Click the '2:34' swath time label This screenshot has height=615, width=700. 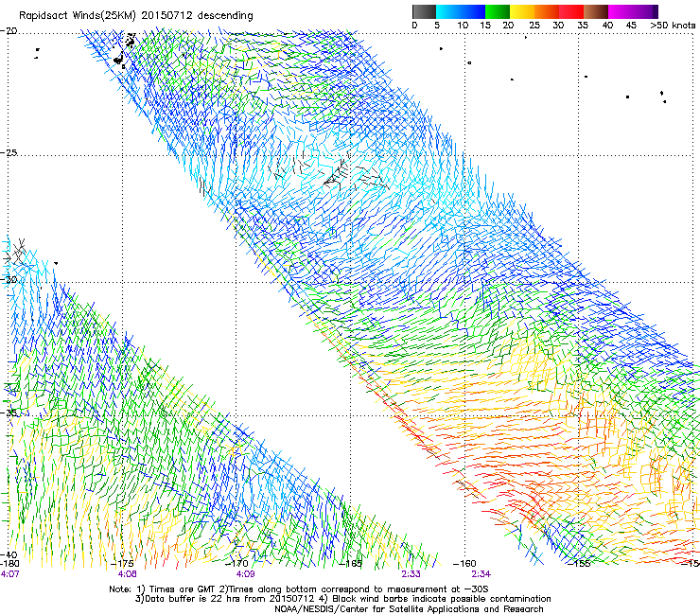tap(481, 574)
